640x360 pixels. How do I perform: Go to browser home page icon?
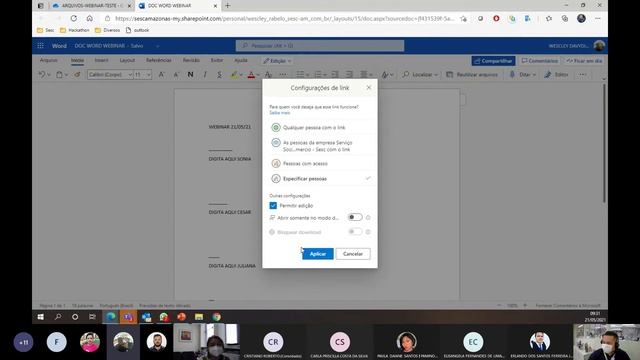(89, 18)
